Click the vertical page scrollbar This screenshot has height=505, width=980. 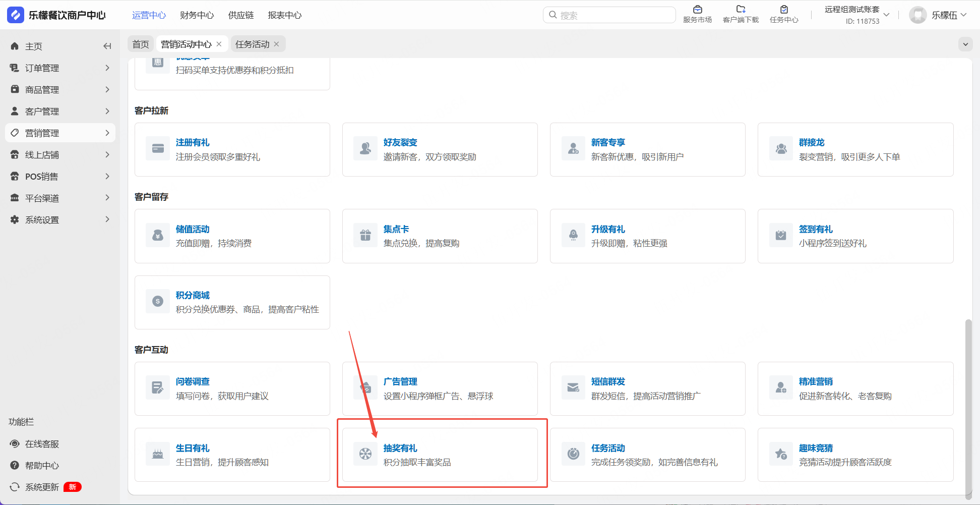point(968,409)
